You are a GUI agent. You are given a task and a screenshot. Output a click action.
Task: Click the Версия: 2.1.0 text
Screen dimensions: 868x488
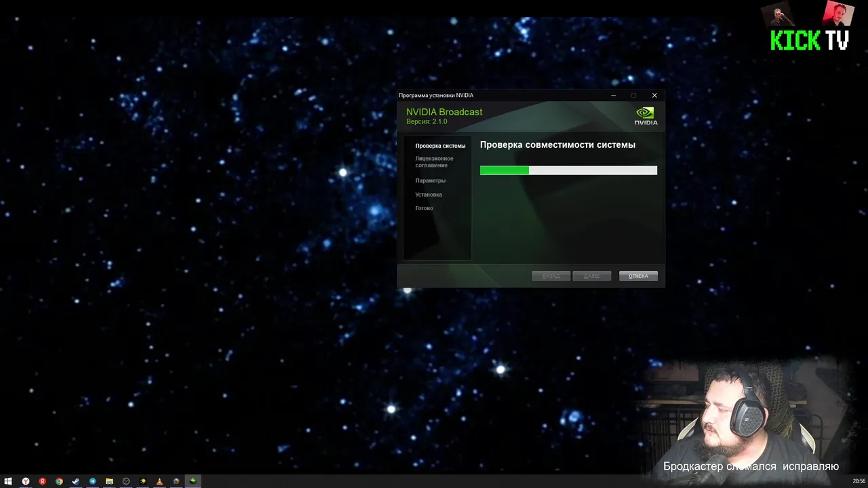click(427, 121)
